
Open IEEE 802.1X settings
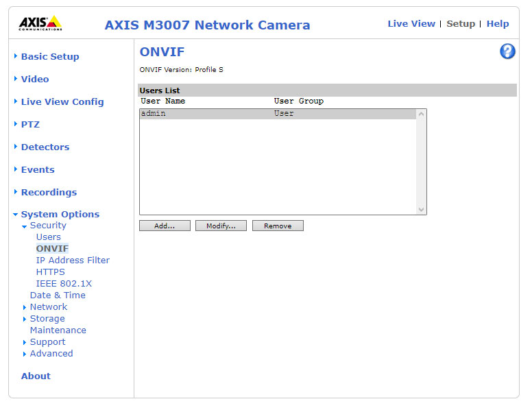64,283
